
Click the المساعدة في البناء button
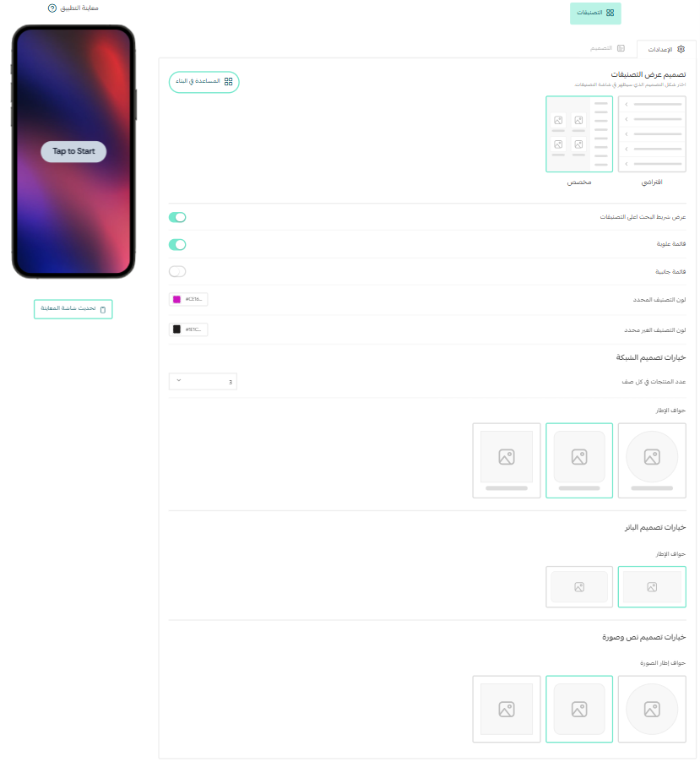pyautogui.click(x=204, y=82)
